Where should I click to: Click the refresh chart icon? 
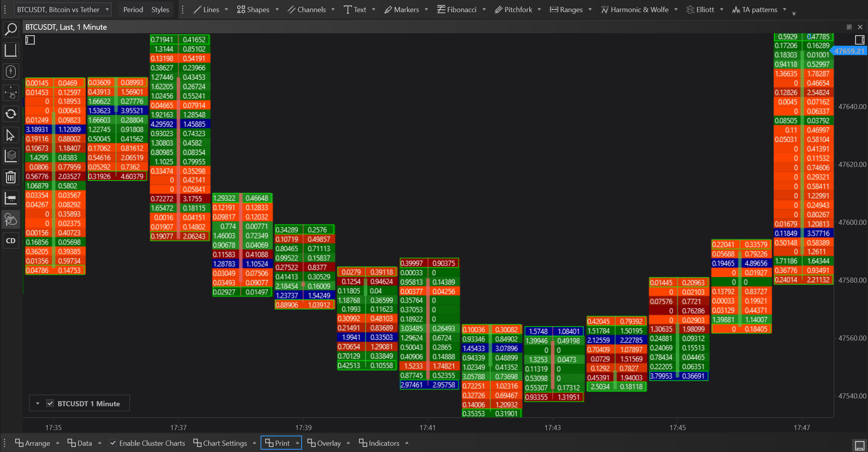11,114
